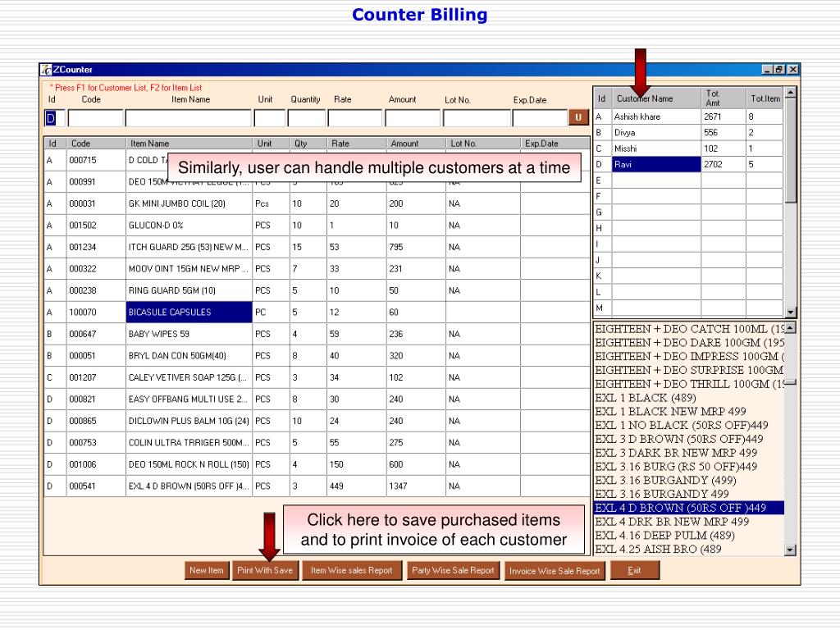Click the Code input field
The height and width of the screenshot is (630, 840).
[x=95, y=118]
